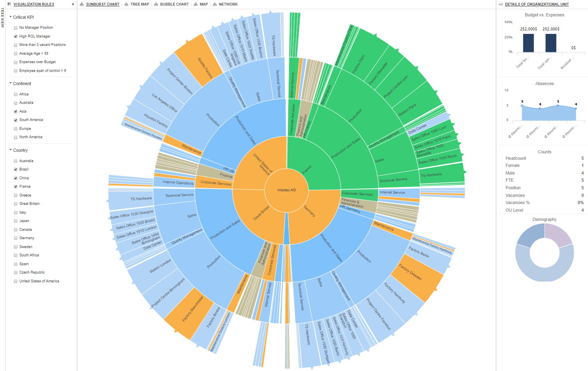This screenshot has width=588, height=371.
Task: Click the Sunburst Chart hierarchy icon
Action: (x=82, y=4)
